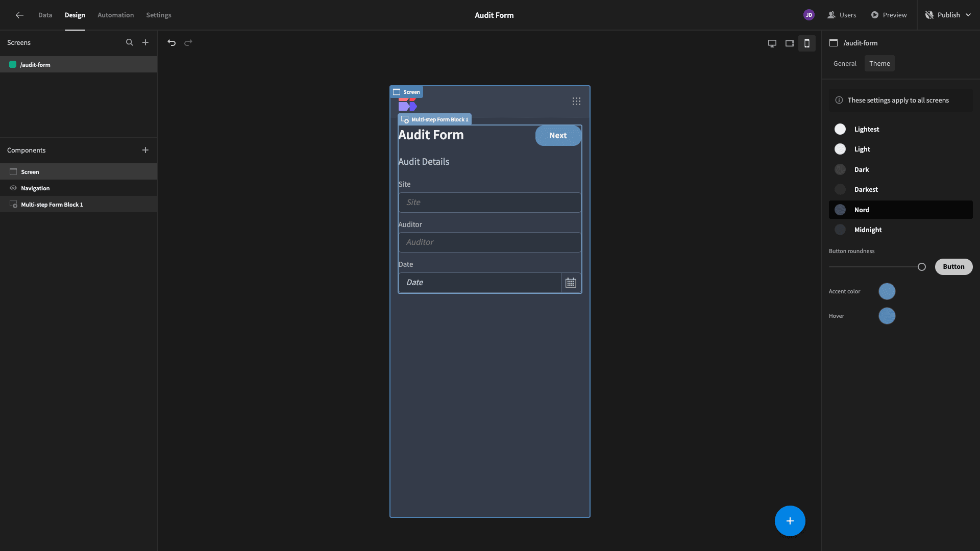Select the Dark theme

pos(900,170)
